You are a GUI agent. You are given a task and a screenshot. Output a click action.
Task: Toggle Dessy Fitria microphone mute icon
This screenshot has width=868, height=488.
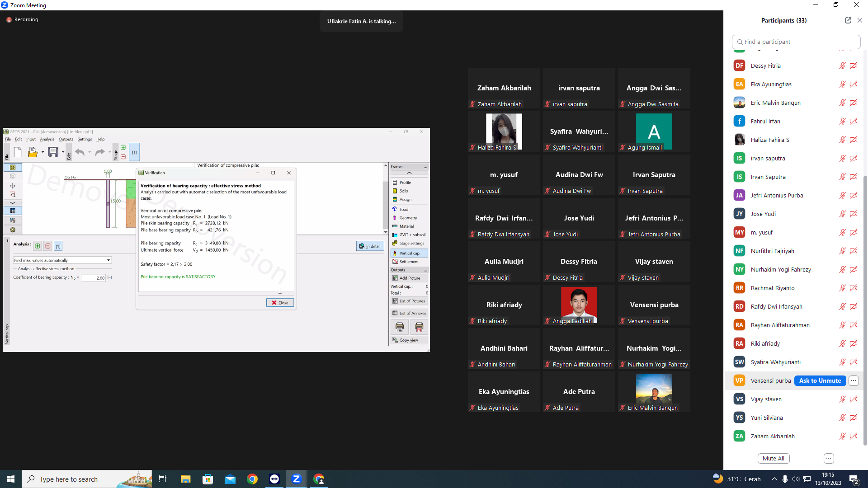(842, 66)
